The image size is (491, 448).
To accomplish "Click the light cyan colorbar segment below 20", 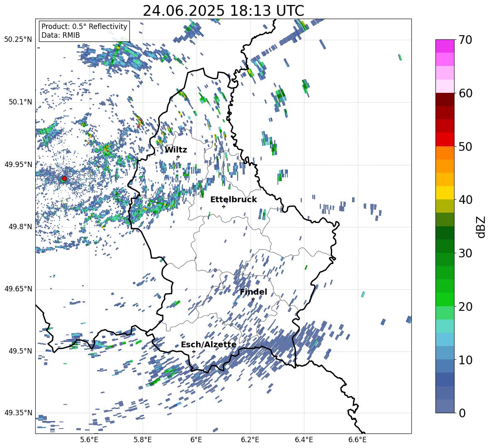I will pyautogui.click(x=445, y=326).
